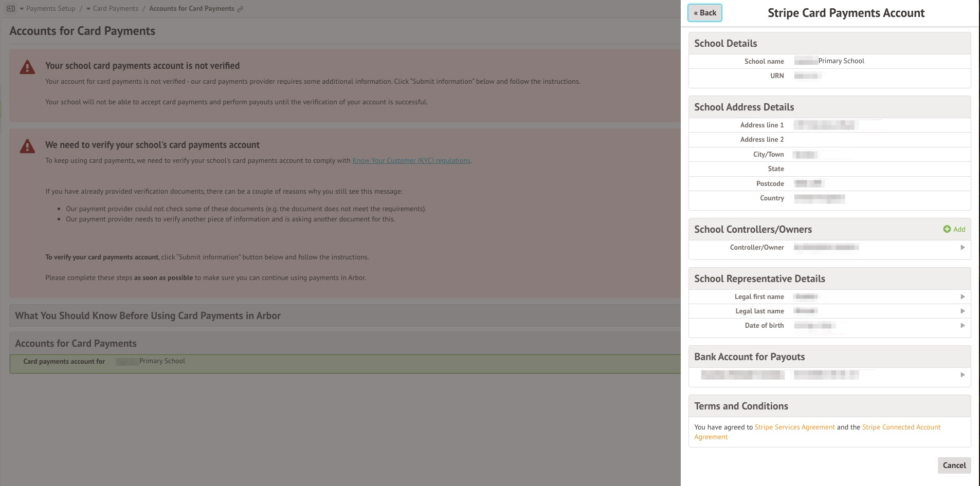Click the arrow on Bank Account for Payouts row

pyautogui.click(x=962, y=375)
